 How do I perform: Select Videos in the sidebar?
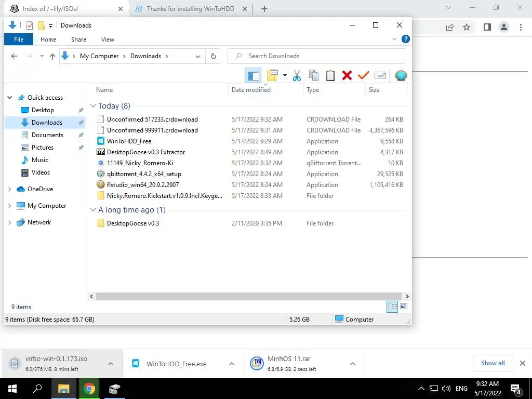pyautogui.click(x=41, y=172)
